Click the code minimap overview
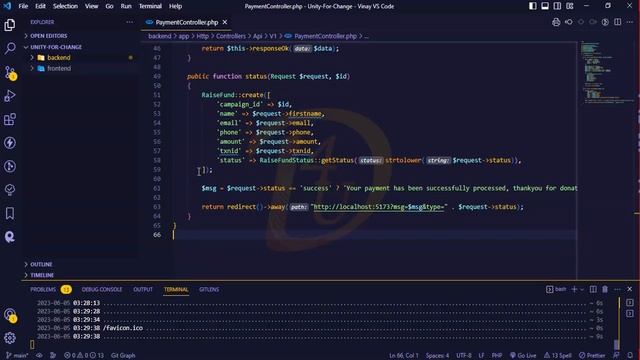This screenshot has width=640, height=360. pos(606,73)
